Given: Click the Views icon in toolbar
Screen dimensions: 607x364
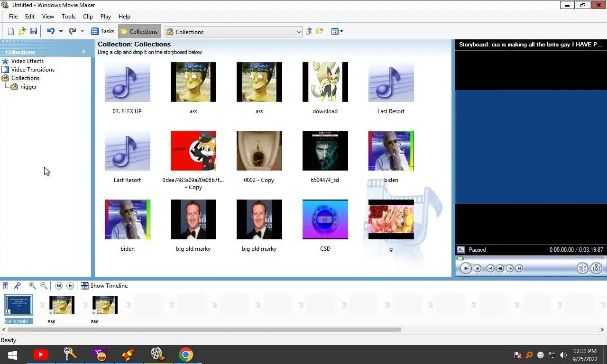Looking at the screenshot, I should point(335,32).
